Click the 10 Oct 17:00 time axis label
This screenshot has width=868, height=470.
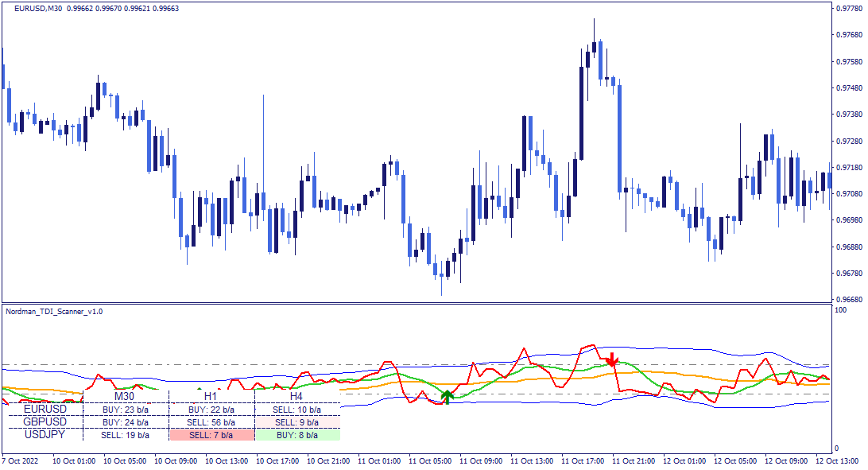pyautogui.click(x=278, y=460)
